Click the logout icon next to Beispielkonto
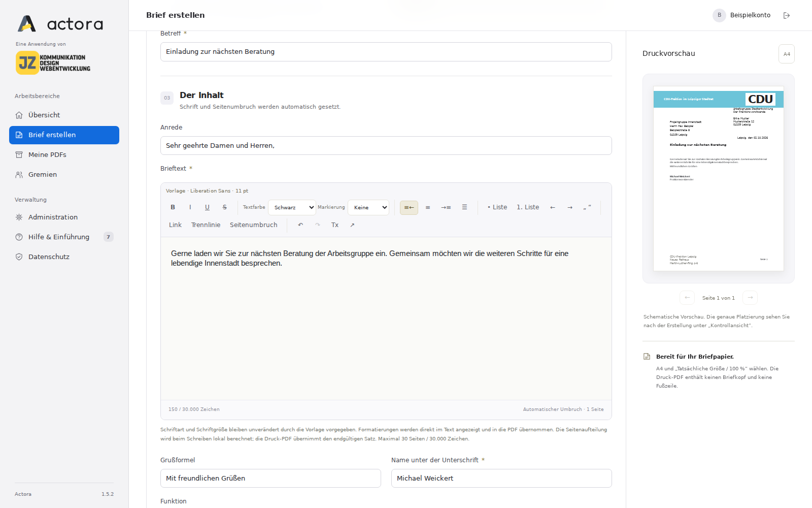 tap(787, 15)
